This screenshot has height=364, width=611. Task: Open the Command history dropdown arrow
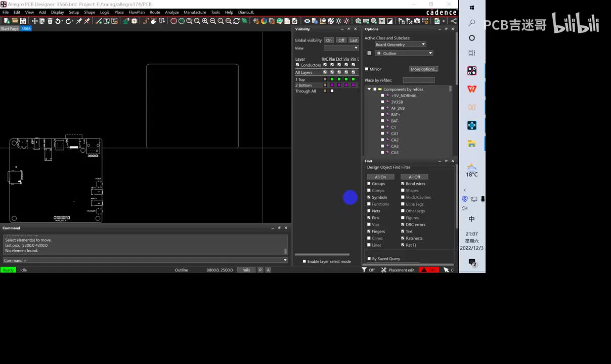click(x=285, y=260)
